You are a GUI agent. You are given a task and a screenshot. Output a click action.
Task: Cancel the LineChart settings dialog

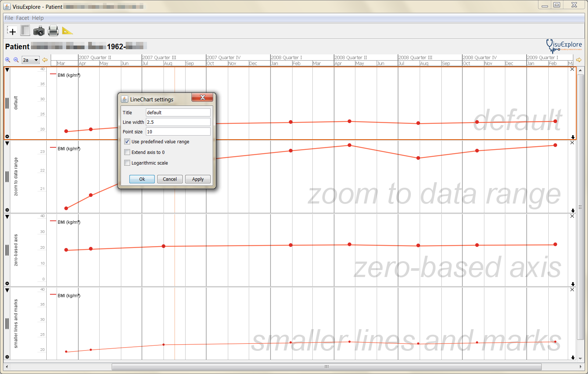coord(170,179)
